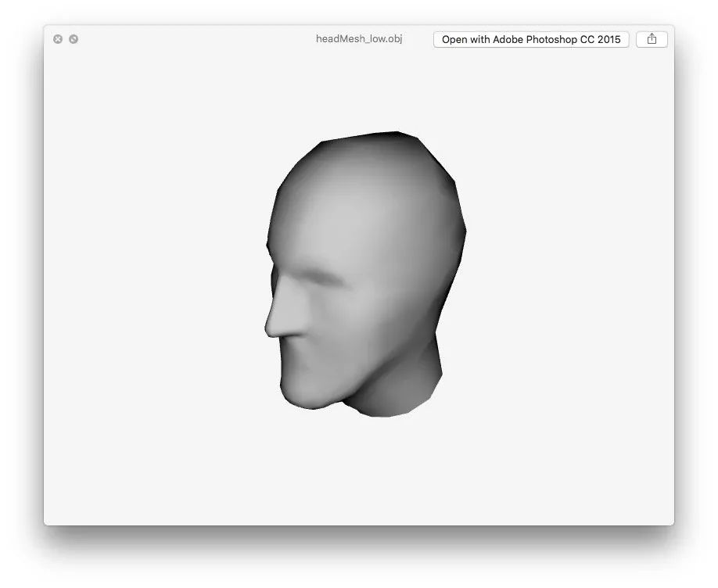This screenshot has width=718, height=588.
Task: Open the Share menu icon
Action: pos(652,39)
